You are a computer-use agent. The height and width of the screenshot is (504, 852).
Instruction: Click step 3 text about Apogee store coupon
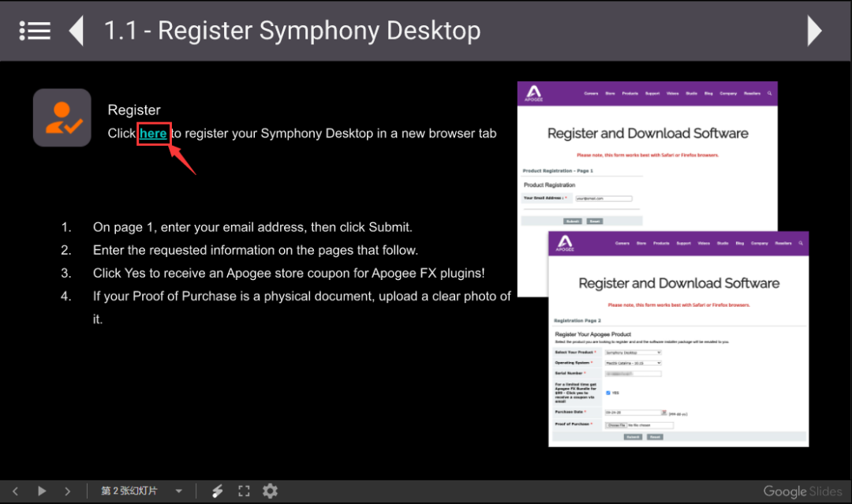click(289, 273)
